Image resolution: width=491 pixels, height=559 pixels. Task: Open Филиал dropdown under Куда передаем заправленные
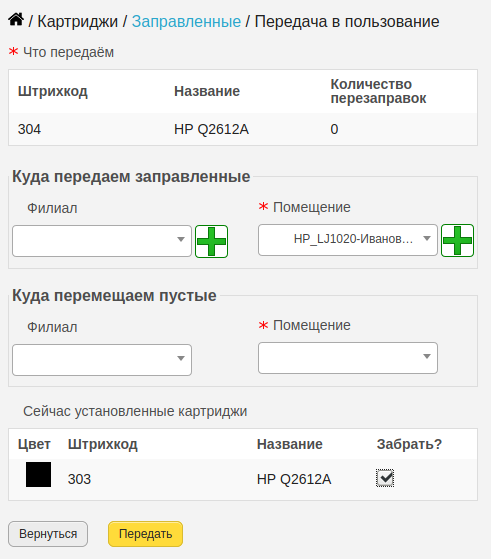pos(102,241)
